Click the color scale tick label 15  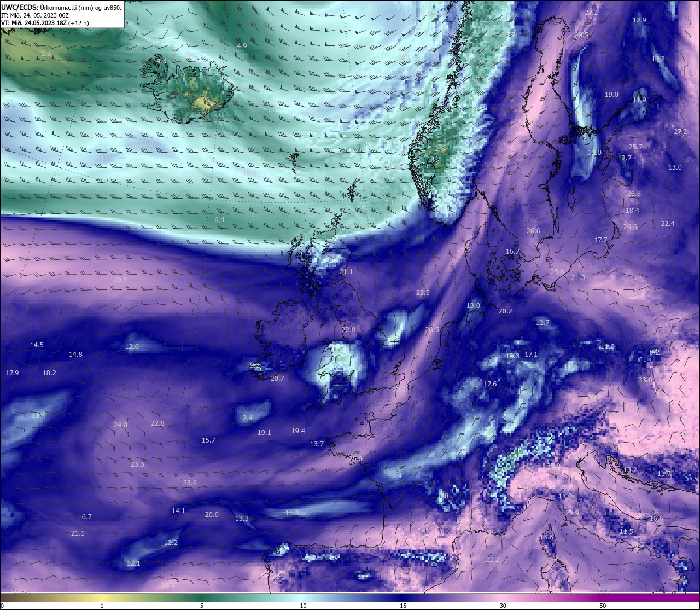(x=403, y=606)
